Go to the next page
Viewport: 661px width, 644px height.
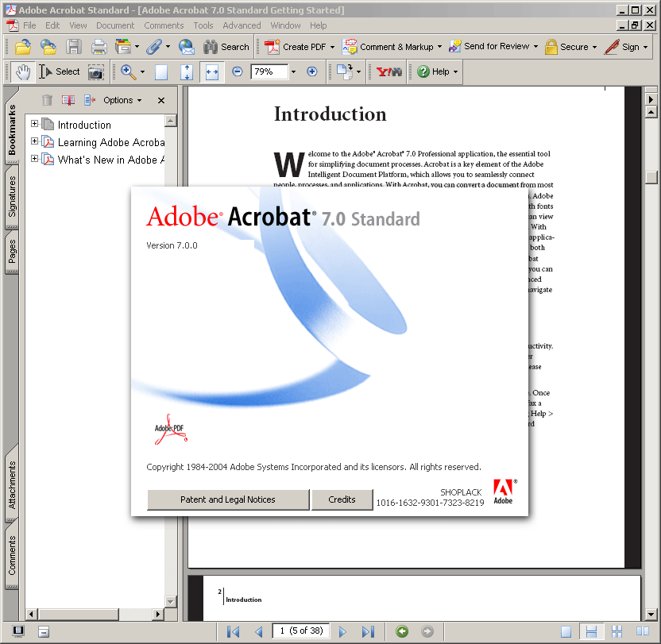pos(342,631)
